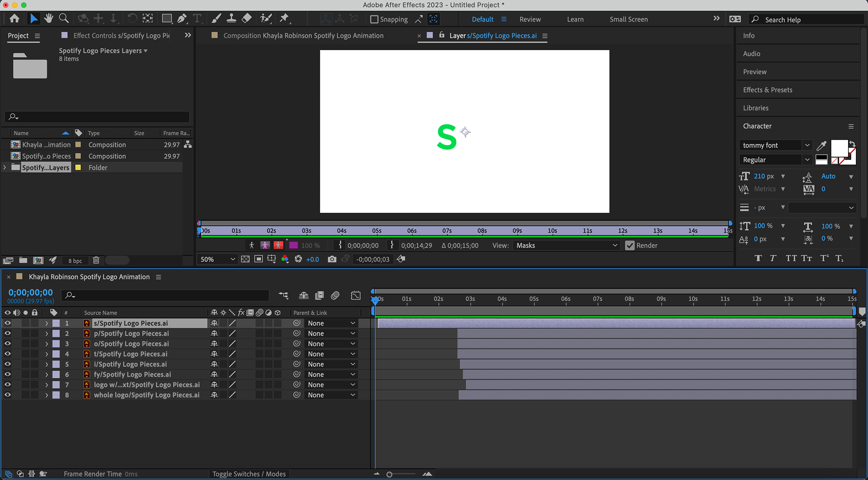Select the Roto Brush tool

coord(266,19)
